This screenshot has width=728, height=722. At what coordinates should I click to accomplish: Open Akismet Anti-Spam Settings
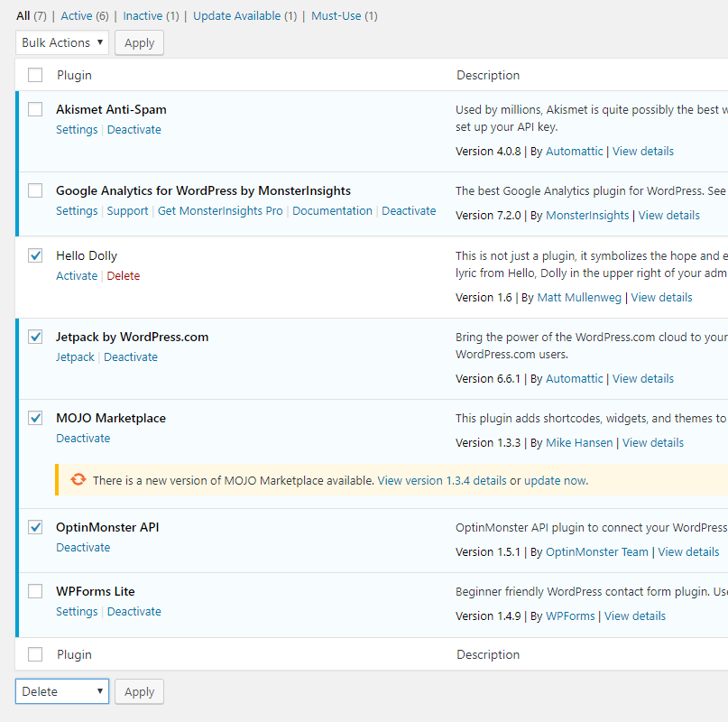pos(77,130)
